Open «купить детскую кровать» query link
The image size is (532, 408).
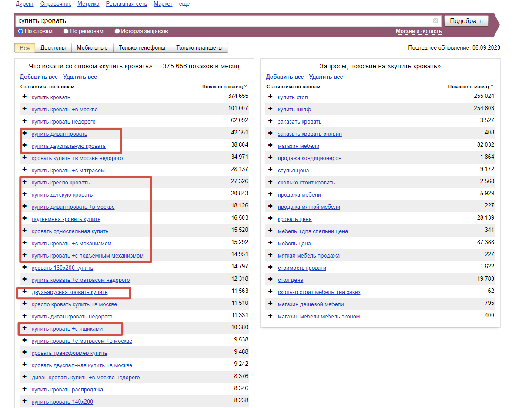coord(62,195)
